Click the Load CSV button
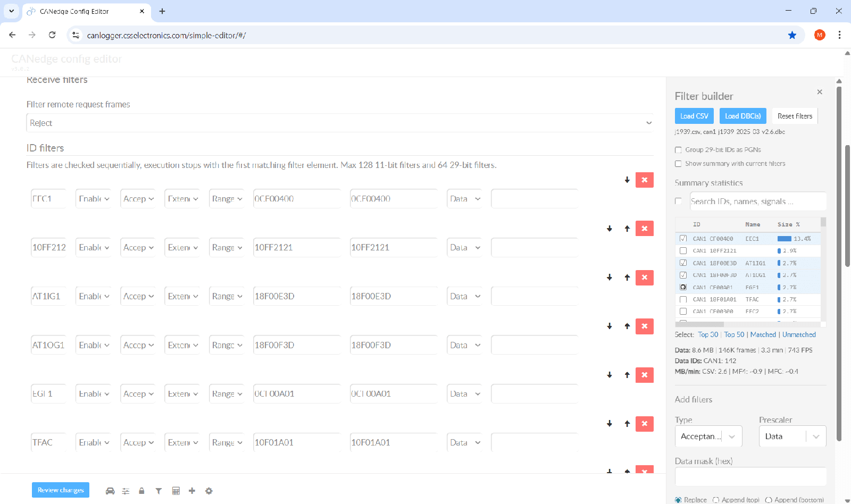Image resolution: width=851 pixels, height=504 pixels. pyautogui.click(x=694, y=116)
